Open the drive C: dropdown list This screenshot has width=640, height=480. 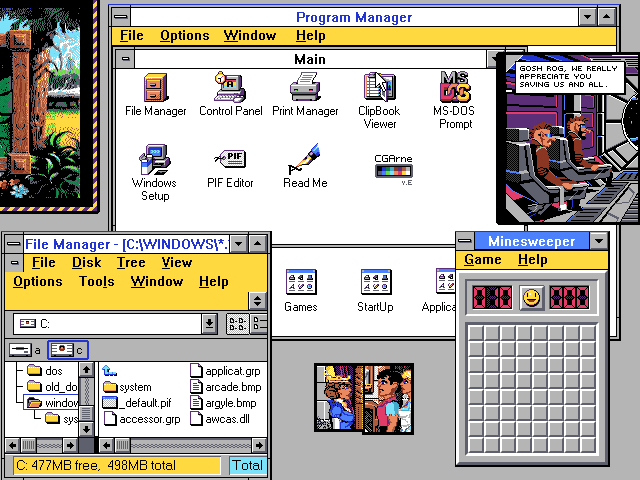[209, 324]
